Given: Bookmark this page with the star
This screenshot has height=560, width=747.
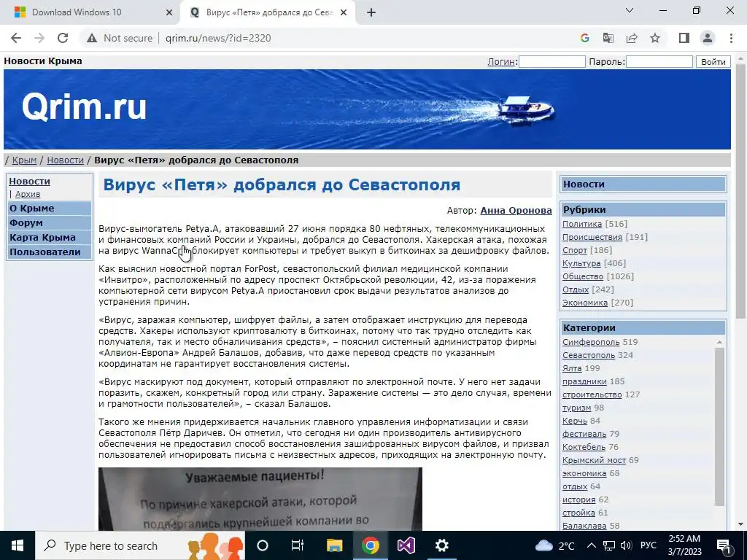Looking at the screenshot, I should pos(655,38).
